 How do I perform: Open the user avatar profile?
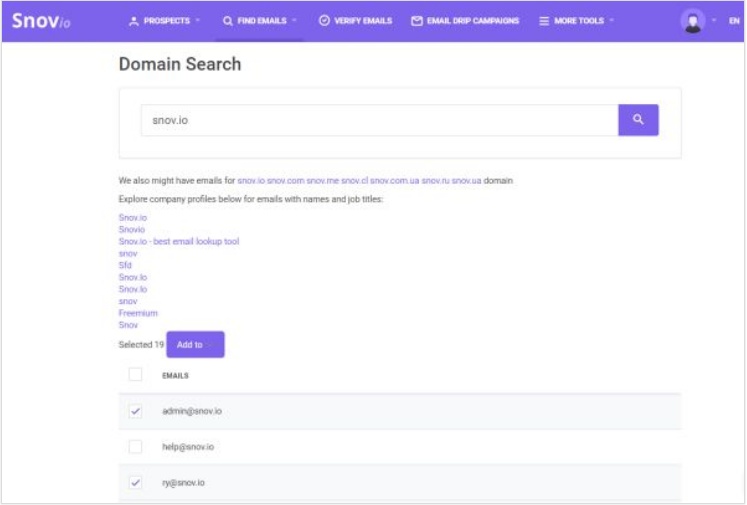pyautogui.click(x=692, y=21)
